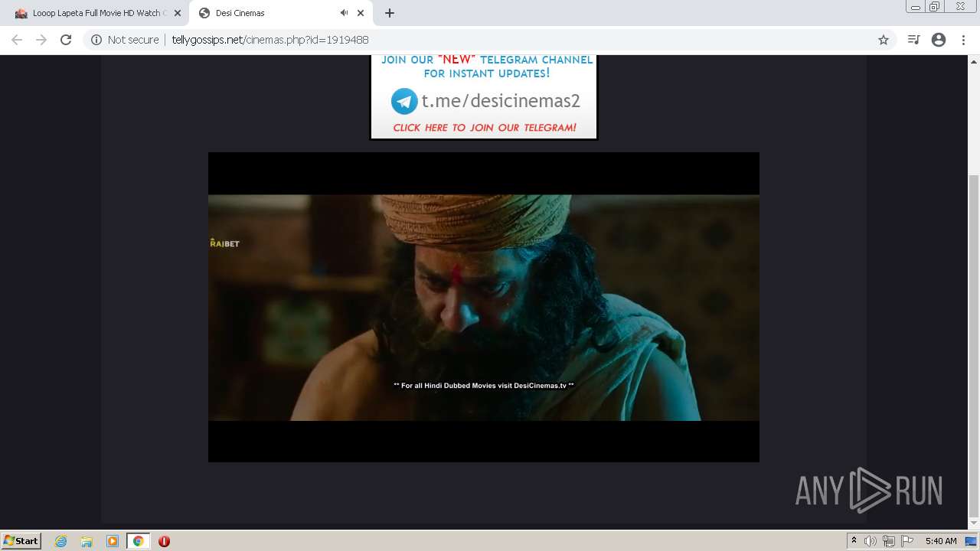980x551 pixels.
Task: Open the network status tray icon
Action: click(889, 541)
